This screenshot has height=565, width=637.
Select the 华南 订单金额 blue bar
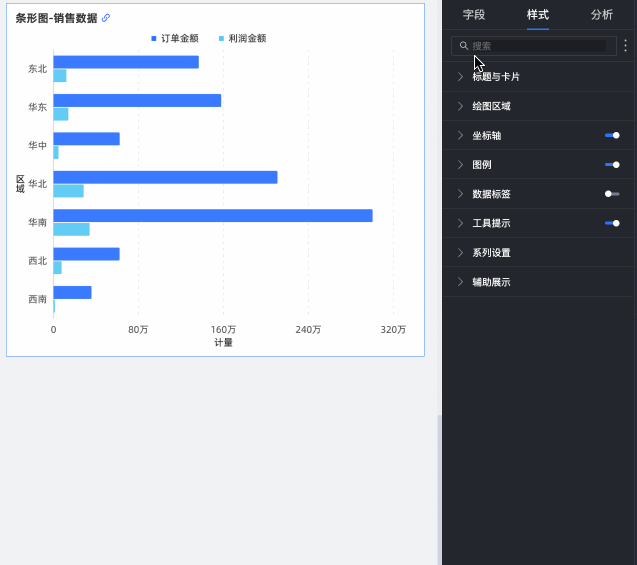click(x=212, y=216)
